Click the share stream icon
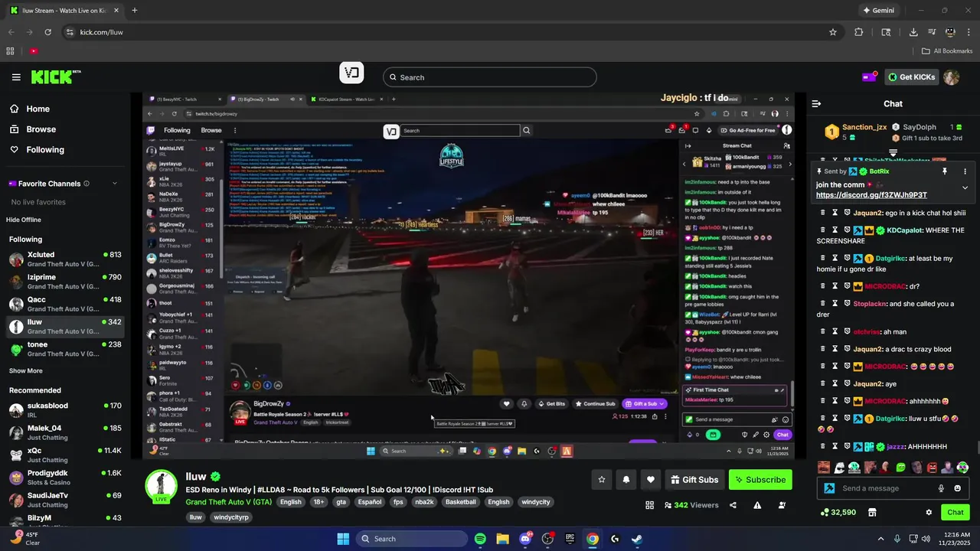The height and width of the screenshot is (551, 980). (x=733, y=505)
